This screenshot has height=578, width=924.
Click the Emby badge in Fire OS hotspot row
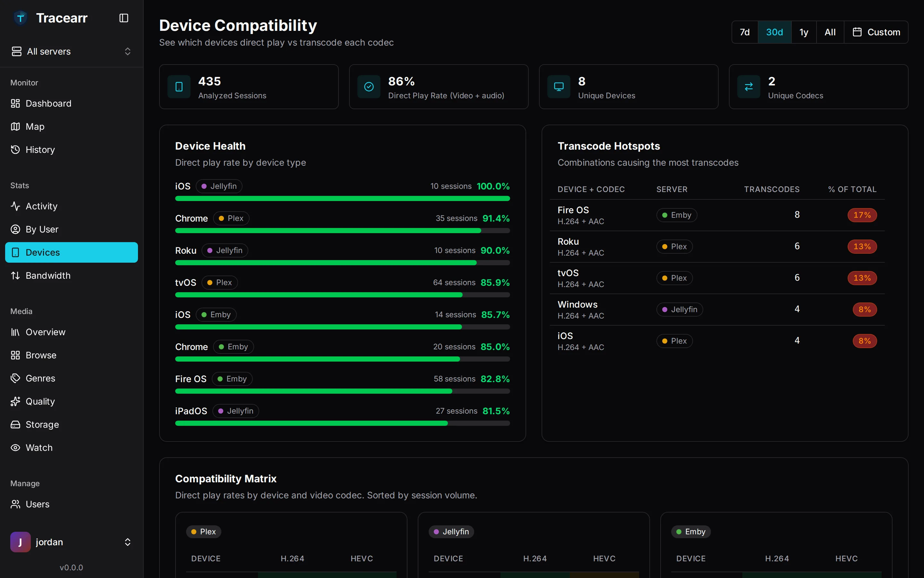click(677, 215)
